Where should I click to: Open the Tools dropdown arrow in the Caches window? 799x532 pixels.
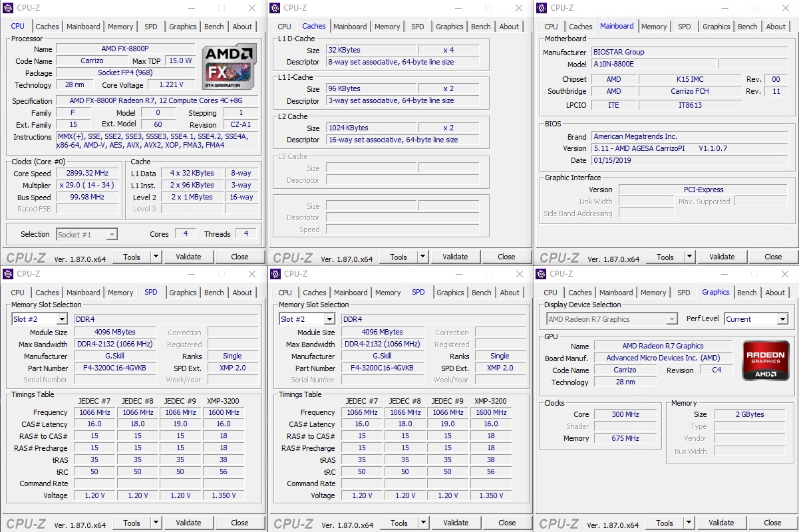click(422, 257)
